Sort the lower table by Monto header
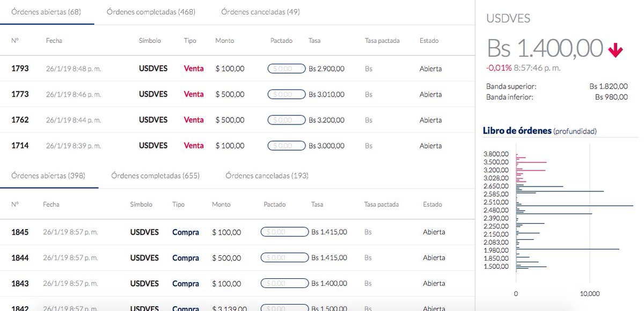This screenshot has width=644, height=311. [x=221, y=204]
